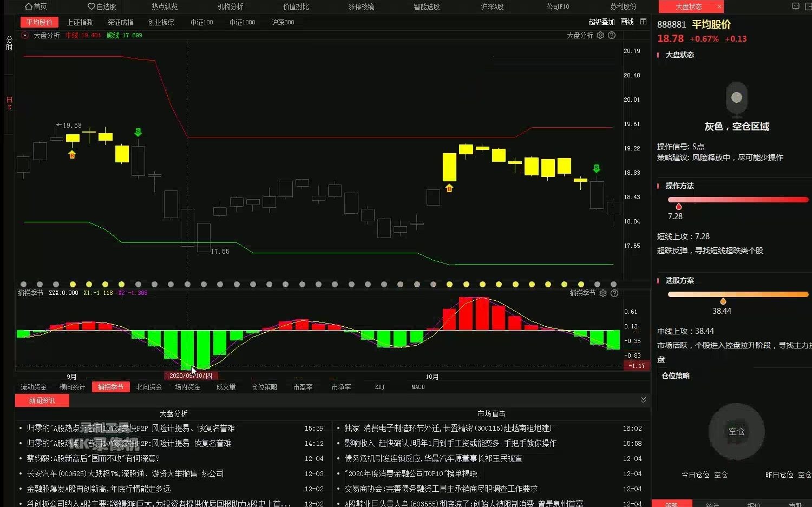
Task: Switch indicator to 成交量
Action: point(226,387)
